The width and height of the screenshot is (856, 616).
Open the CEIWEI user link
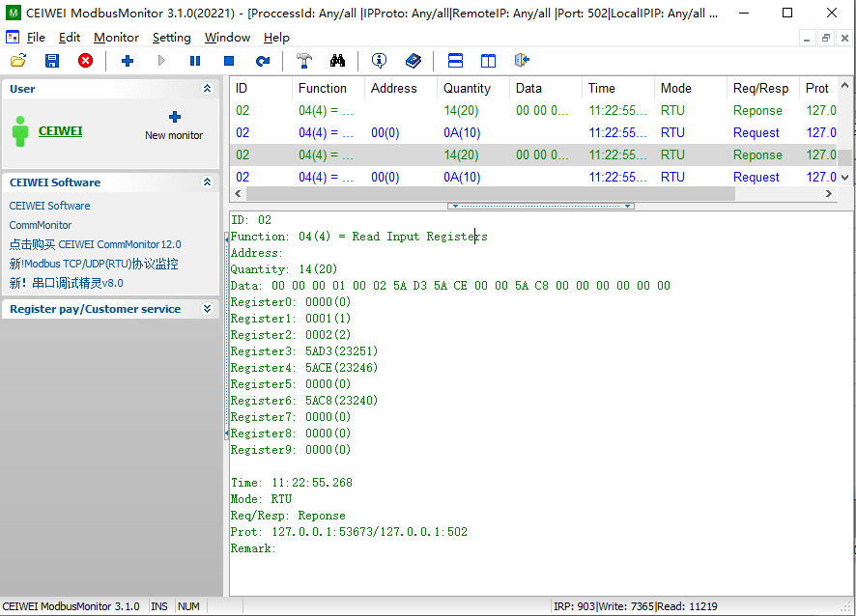(x=60, y=131)
